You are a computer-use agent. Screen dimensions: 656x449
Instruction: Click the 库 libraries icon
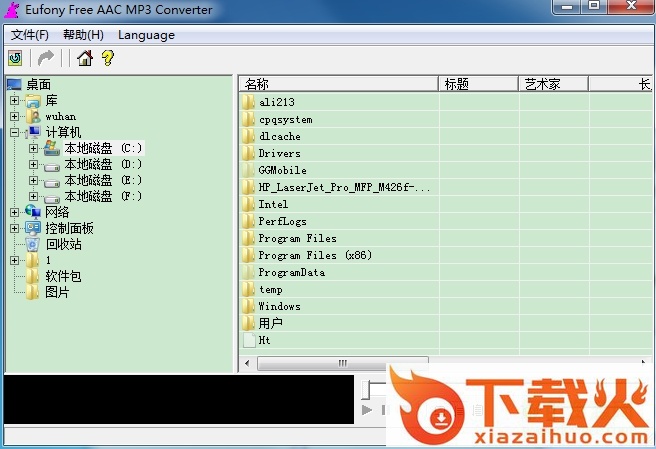tap(33, 101)
